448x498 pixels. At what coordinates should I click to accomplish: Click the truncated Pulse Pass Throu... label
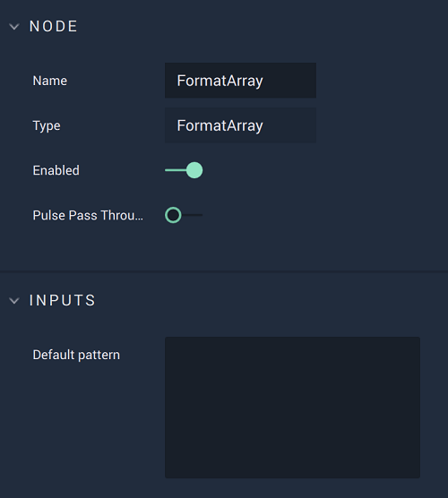coord(88,215)
